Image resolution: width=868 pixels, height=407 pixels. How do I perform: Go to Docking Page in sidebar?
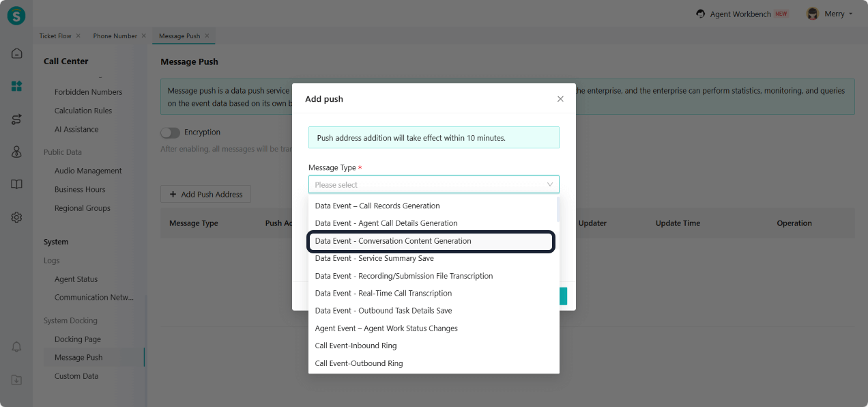coord(77,339)
